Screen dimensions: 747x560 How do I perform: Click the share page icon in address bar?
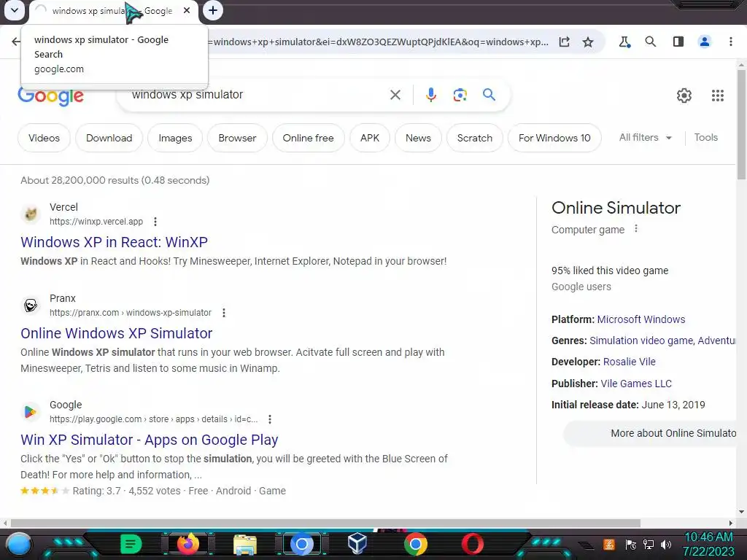coord(565,42)
